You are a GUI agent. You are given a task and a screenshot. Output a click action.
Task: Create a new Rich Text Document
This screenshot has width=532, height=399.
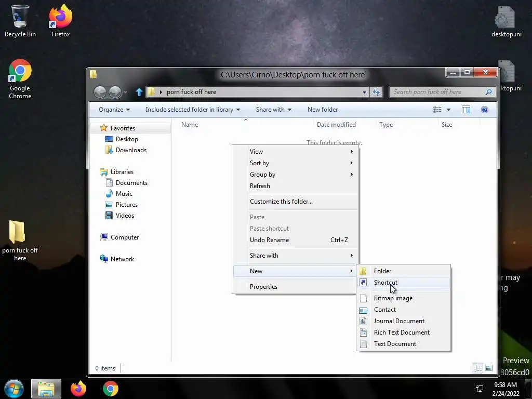point(403,332)
